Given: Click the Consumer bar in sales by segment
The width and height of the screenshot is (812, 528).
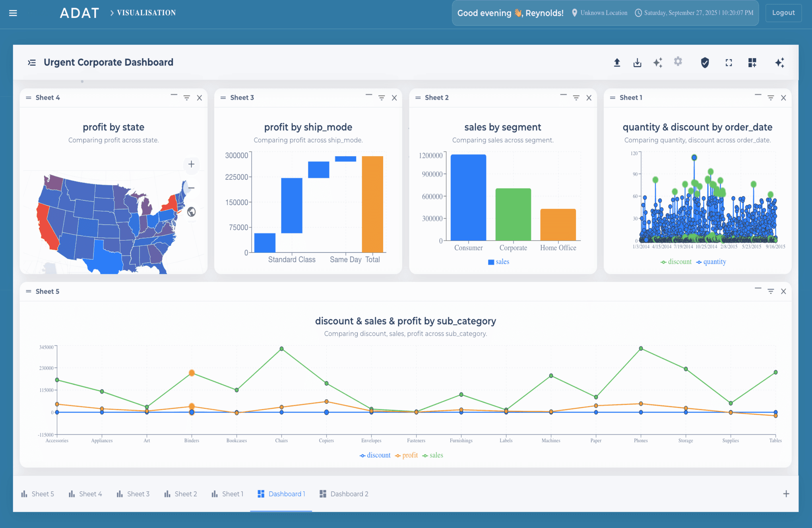Looking at the screenshot, I should coord(468,198).
